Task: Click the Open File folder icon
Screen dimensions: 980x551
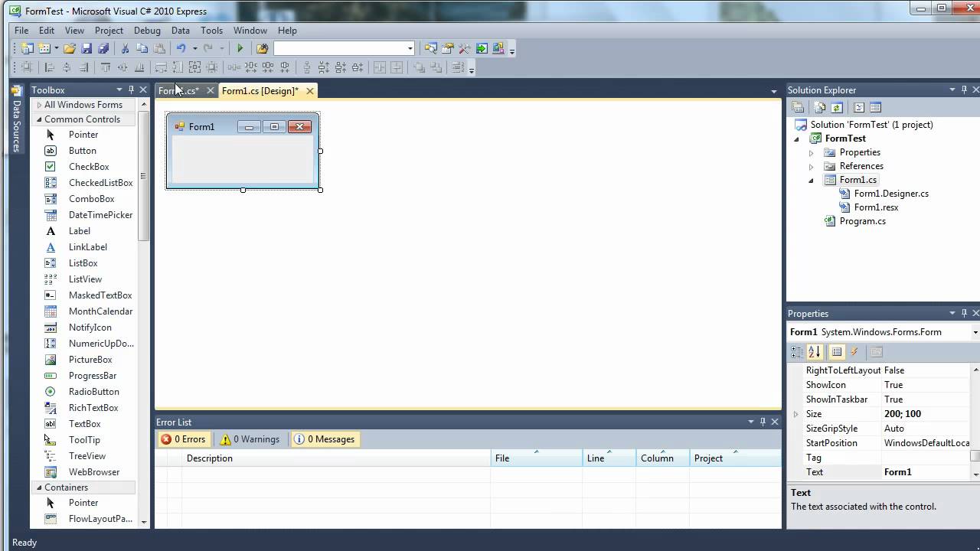Action: tap(70, 48)
